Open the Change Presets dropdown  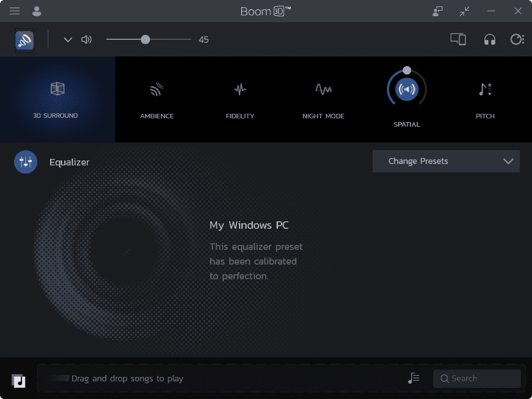446,161
